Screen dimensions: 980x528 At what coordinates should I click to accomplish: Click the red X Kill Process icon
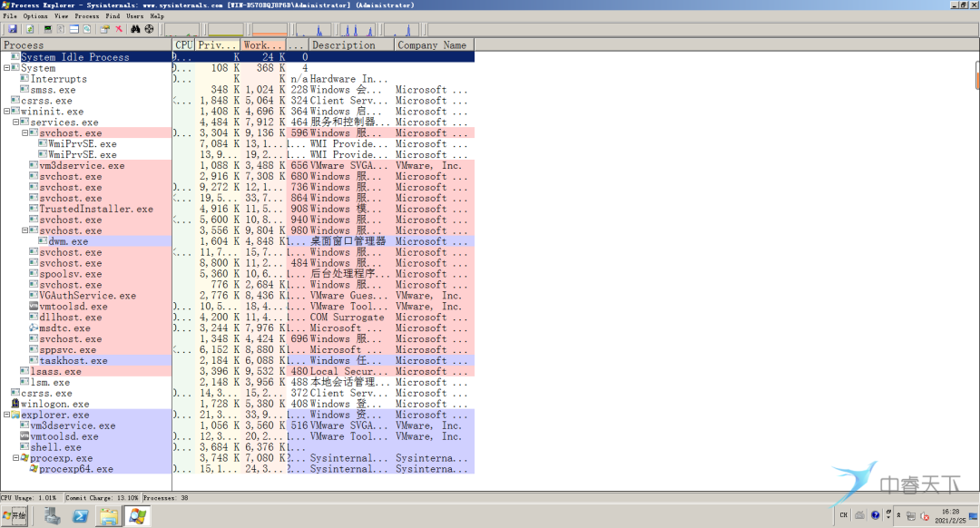click(119, 29)
